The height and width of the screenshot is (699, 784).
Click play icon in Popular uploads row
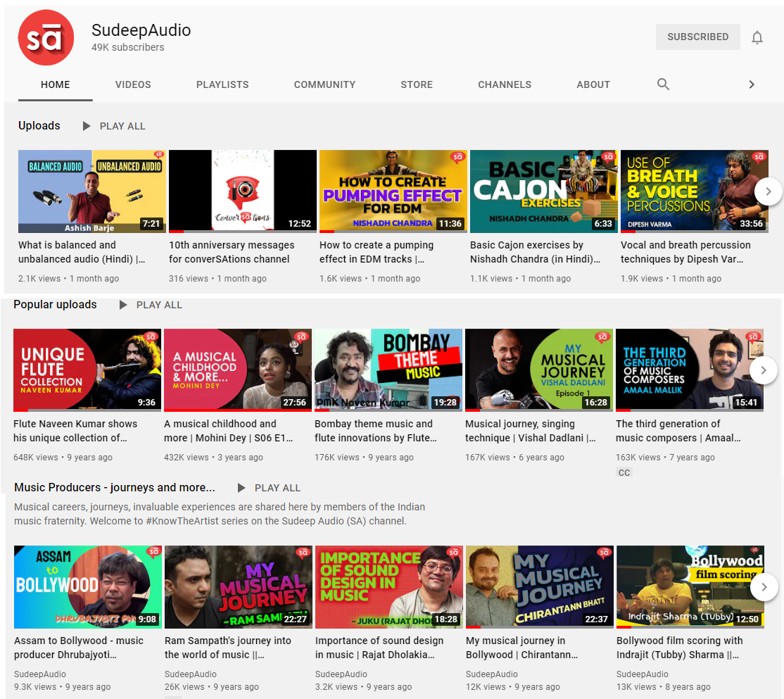(123, 305)
